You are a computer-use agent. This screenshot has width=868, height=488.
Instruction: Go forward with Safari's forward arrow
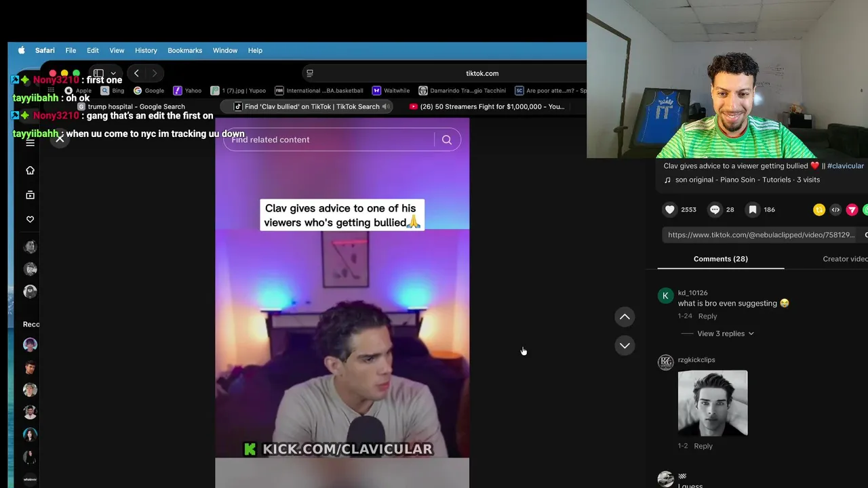[x=155, y=73]
